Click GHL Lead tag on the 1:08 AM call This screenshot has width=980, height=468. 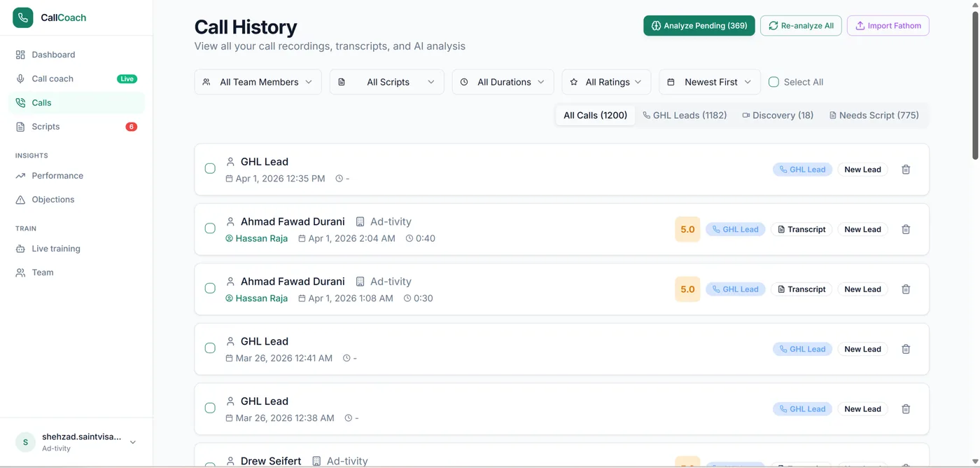pos(735,289)
